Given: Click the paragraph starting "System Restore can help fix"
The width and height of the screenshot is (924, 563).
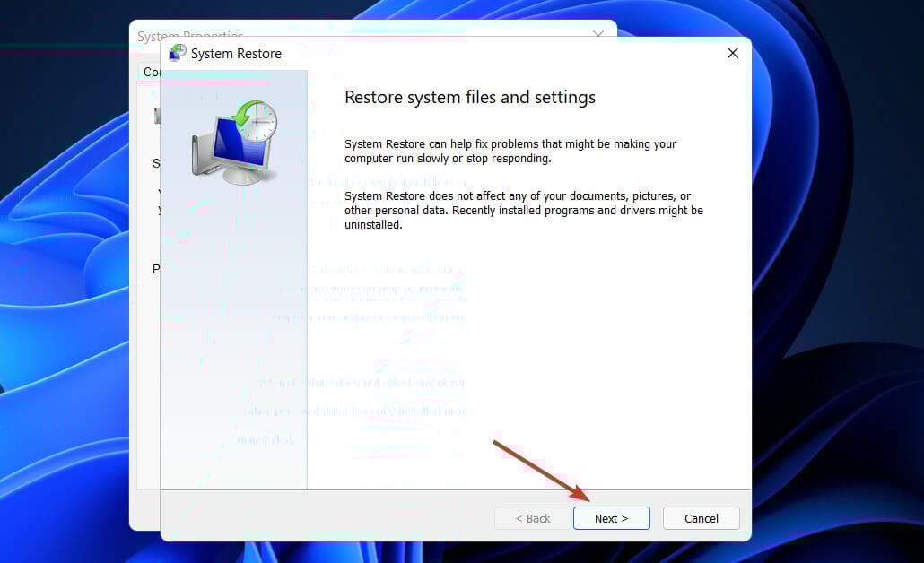Looking at the screenshot, I should click(x=510, y=151).
